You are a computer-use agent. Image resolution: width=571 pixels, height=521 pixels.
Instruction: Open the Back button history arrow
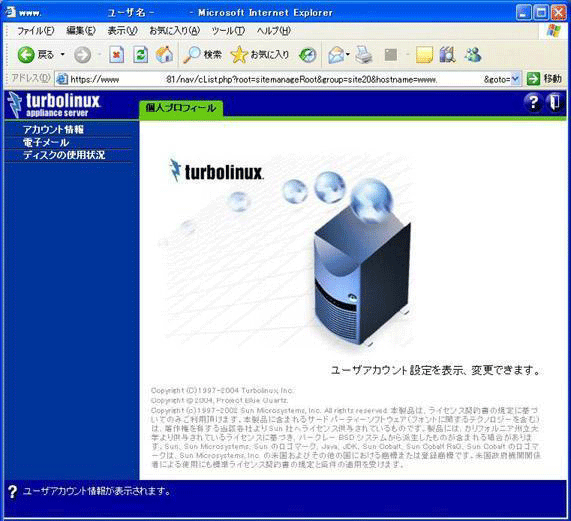pos(63,55)
